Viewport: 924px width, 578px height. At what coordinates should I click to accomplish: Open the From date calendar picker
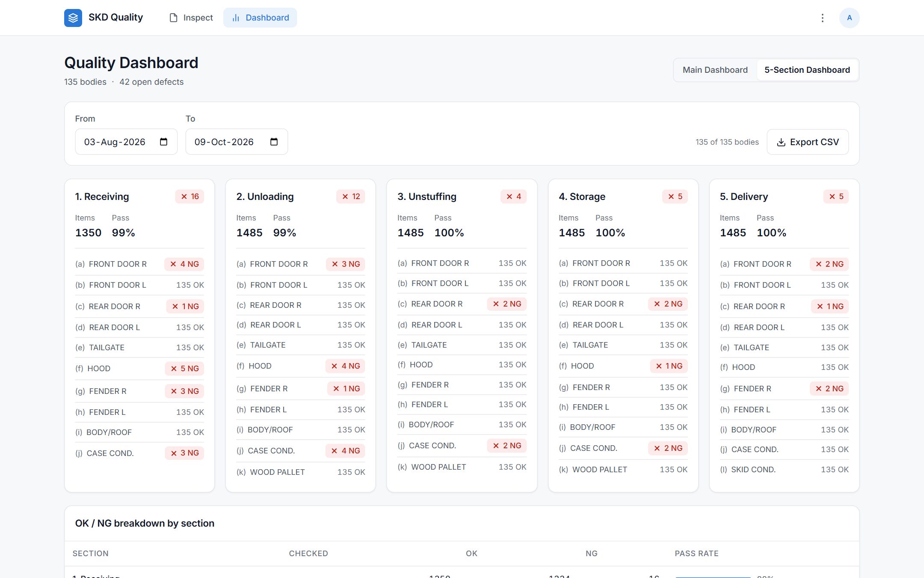[163, 142]
